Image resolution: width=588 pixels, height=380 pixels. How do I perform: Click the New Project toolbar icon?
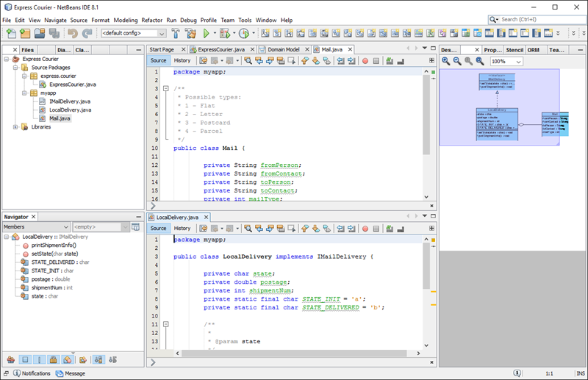25,33
